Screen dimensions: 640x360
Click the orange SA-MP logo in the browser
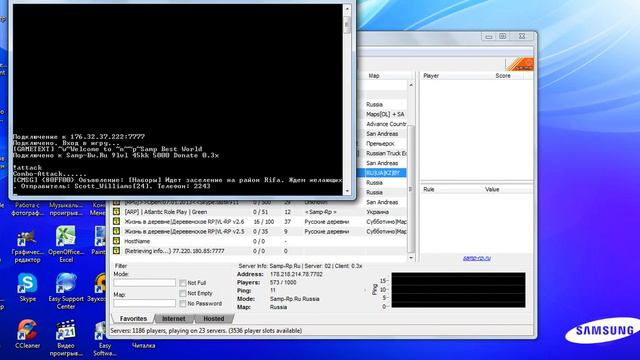pyautogui.click(x=519, y=64)
